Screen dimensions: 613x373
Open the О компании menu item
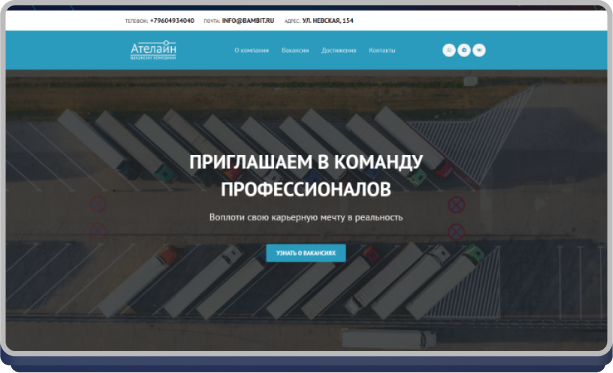[x=251, y=50]
